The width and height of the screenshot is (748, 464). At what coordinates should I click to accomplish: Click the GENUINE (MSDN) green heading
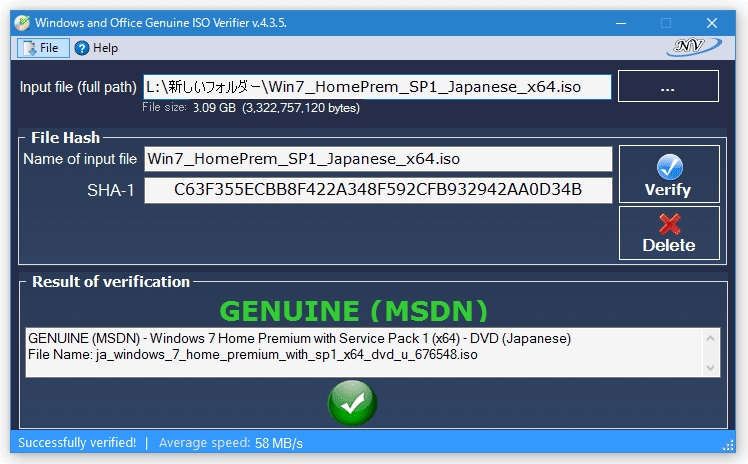pyautogui.click(x=354, y=311)
